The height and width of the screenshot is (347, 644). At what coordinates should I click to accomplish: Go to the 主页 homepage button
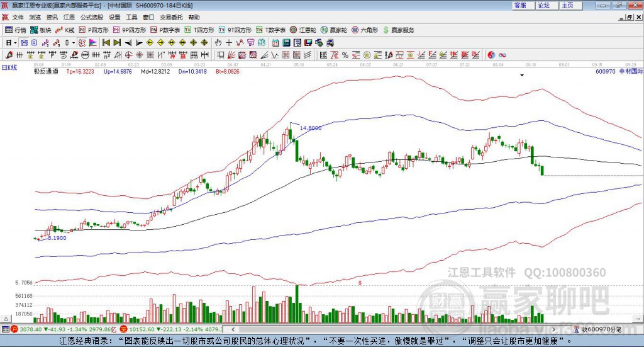click(x=567, y=5)
